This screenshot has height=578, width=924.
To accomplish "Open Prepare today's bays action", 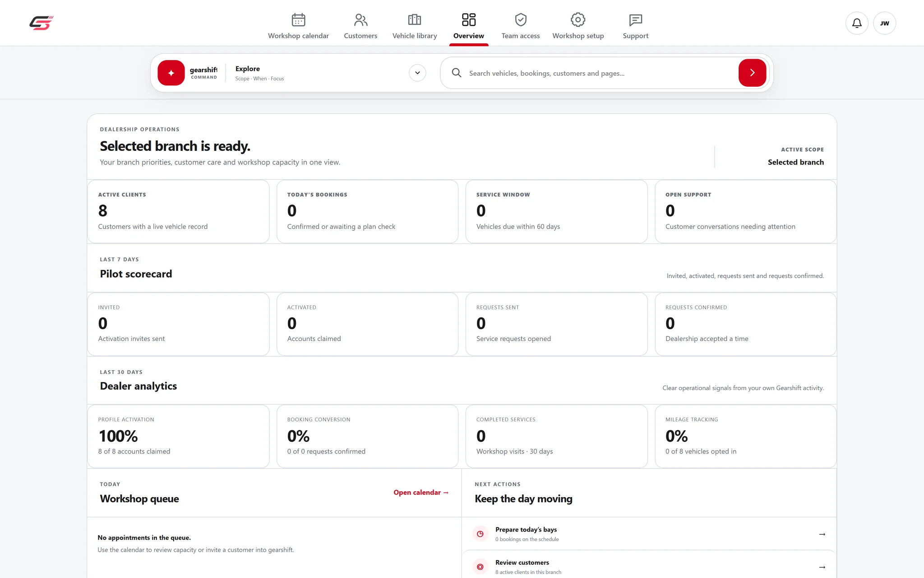I will point(649,534).
